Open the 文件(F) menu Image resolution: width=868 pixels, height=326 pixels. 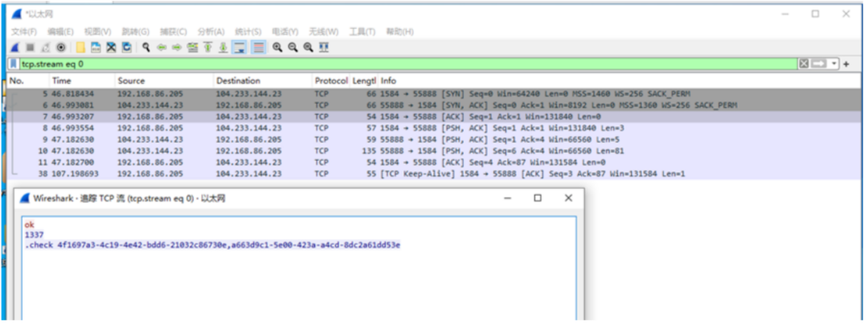coord(24,31)
